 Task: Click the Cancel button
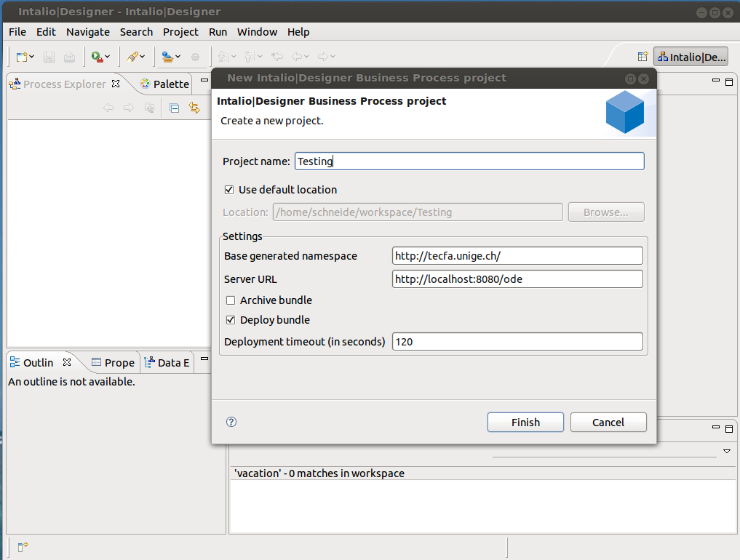(608, 423)
